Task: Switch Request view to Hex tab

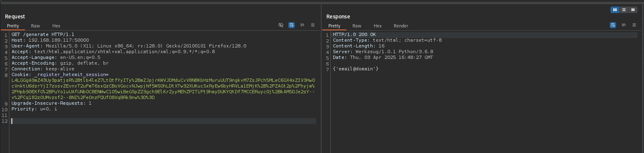Action: [x=56, y=26]
